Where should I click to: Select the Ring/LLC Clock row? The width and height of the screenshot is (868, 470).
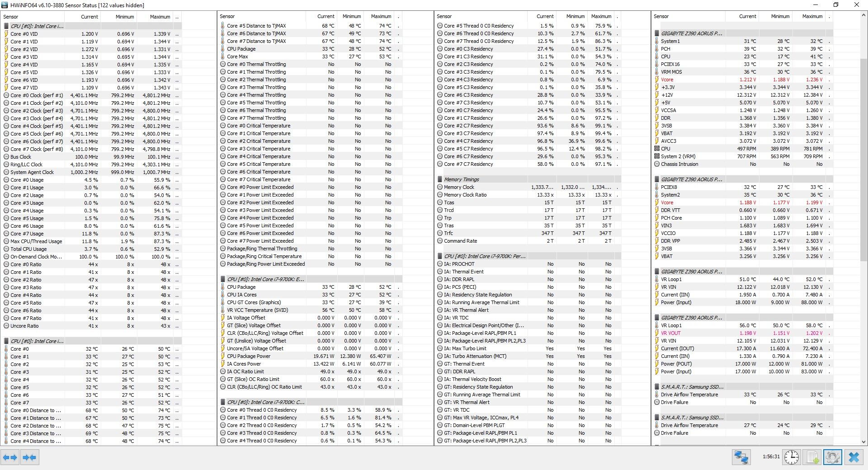(x=91, y=164)
